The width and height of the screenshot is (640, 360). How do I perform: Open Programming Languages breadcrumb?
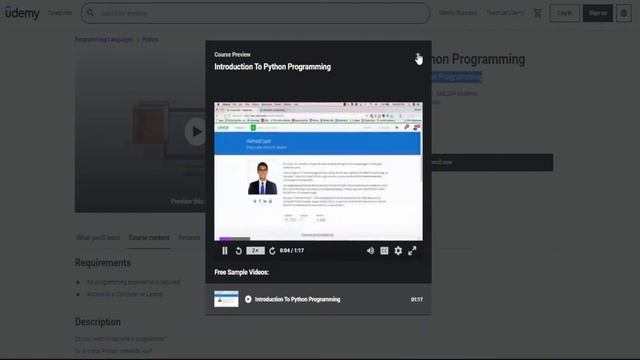point(104,40)
